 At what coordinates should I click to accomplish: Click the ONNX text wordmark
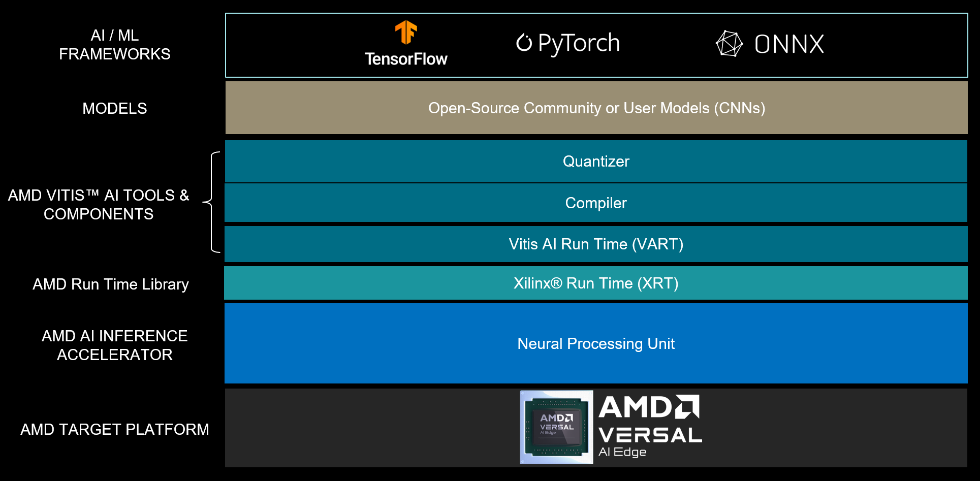click(x=789, y=44)
